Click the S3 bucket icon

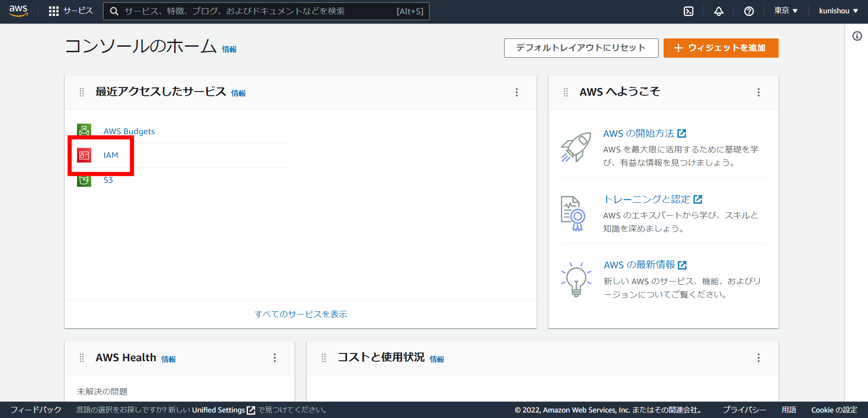click(x=84, y=179)
